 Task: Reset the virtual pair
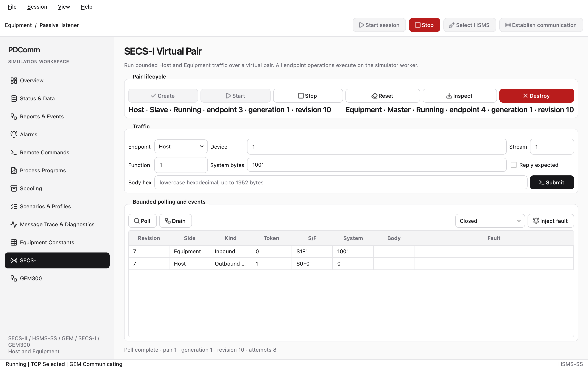click(x=382, y=96)
